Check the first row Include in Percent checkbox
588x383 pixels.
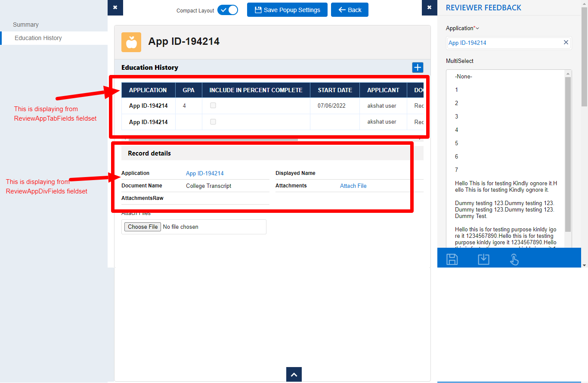point(213,106)
